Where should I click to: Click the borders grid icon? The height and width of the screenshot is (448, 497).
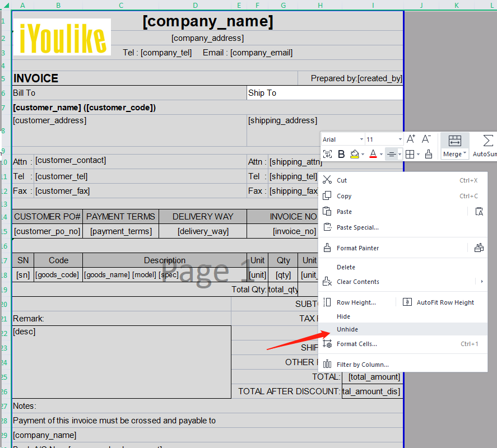(410, 154)
